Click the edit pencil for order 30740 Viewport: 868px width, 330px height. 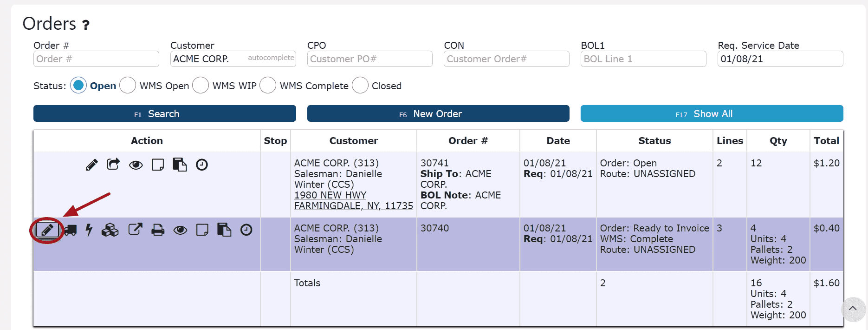pos(47,230)
